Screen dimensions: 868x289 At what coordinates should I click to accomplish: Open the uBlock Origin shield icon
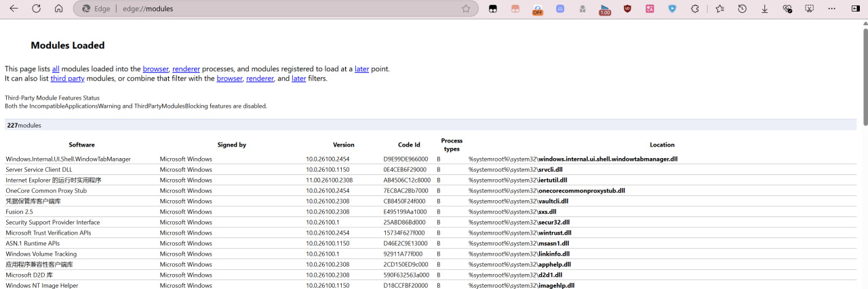pyautogui.click(x=627, y=9)
